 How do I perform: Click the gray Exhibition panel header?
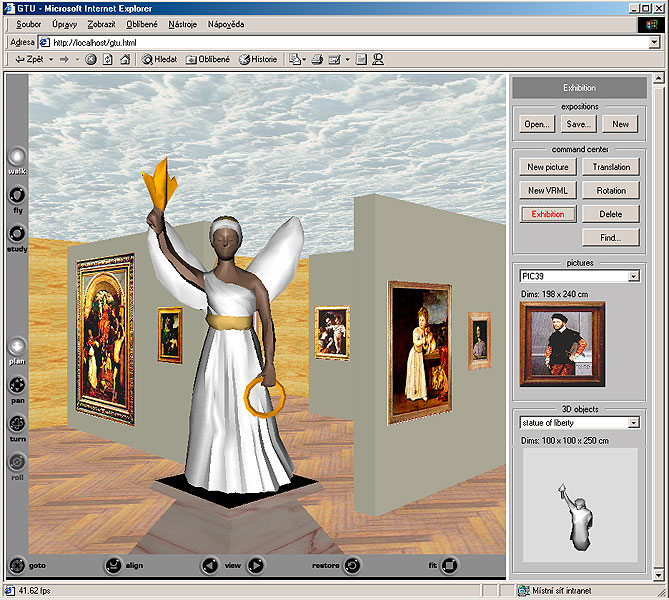(579, 87)
